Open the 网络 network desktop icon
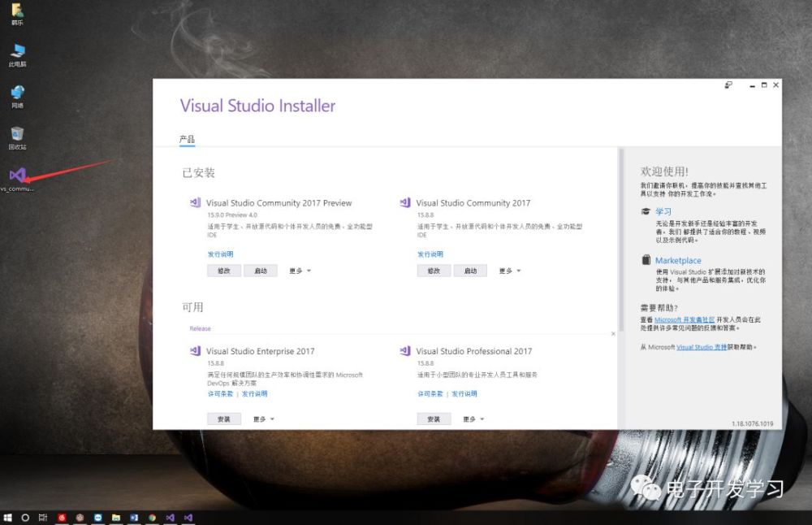The height and width of the screenshot is (525, 812). tap(17, 97)
